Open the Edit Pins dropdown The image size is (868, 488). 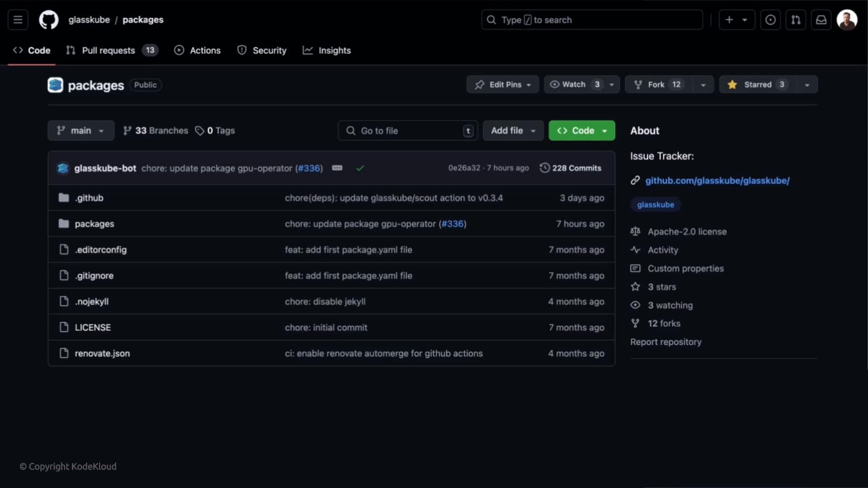(x=503, y=84)
